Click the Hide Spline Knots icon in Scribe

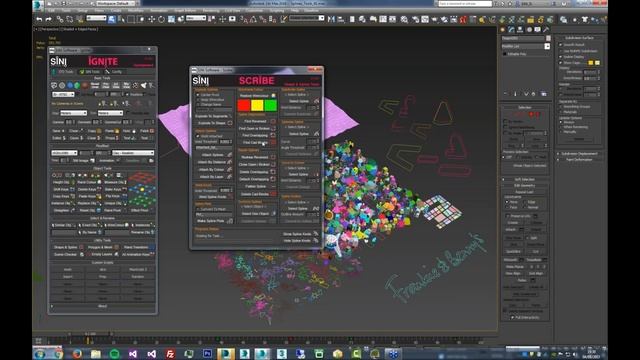[x=316, y=240]
